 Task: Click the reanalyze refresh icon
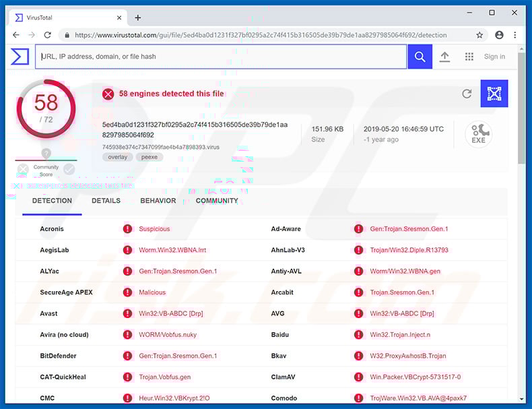point(467,94)
